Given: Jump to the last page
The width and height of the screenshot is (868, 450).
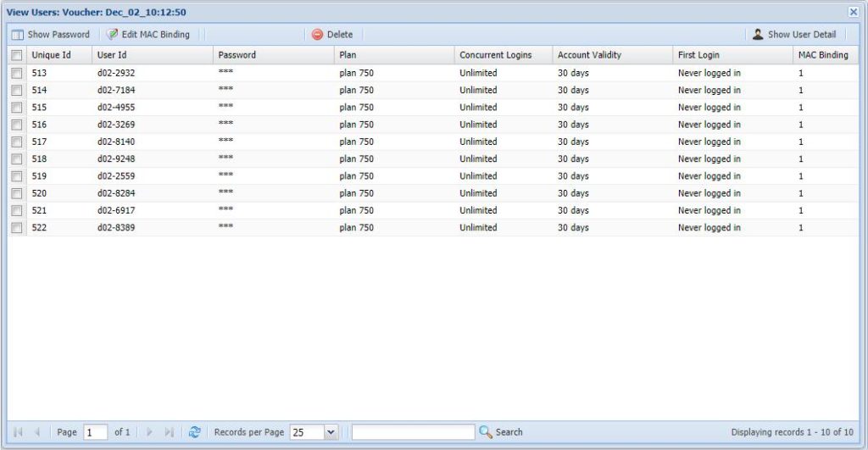Looking at the screenshot, I should click(169, 432).
